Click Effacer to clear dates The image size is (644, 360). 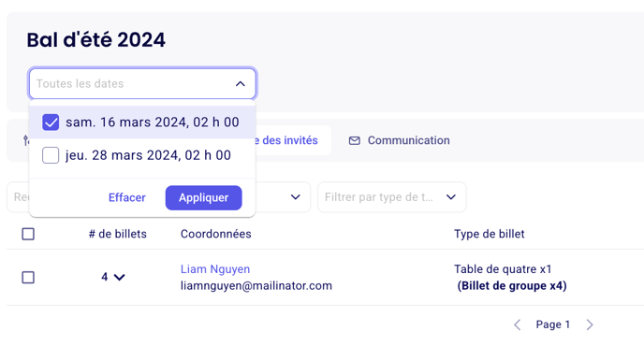coord(127,198)
